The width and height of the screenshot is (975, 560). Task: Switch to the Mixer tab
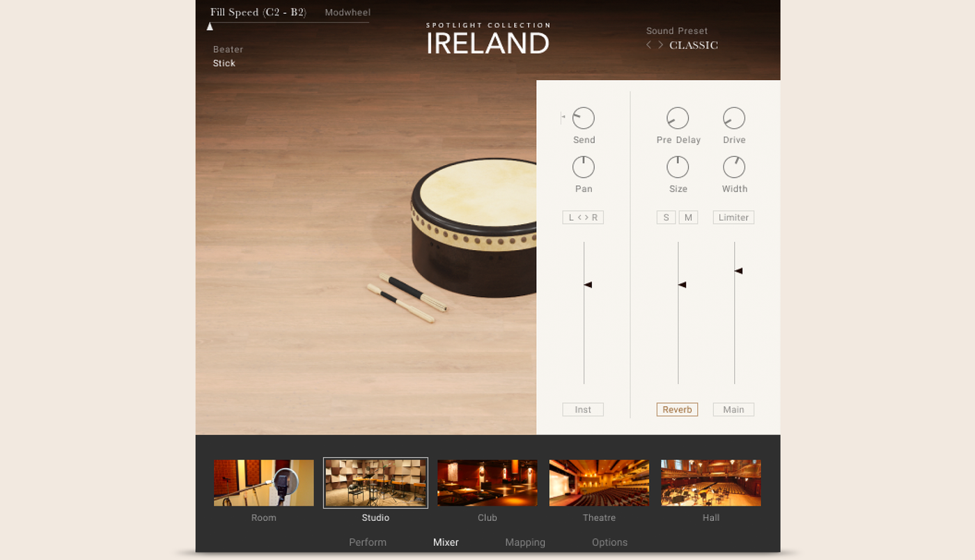[x=446, y=543]
